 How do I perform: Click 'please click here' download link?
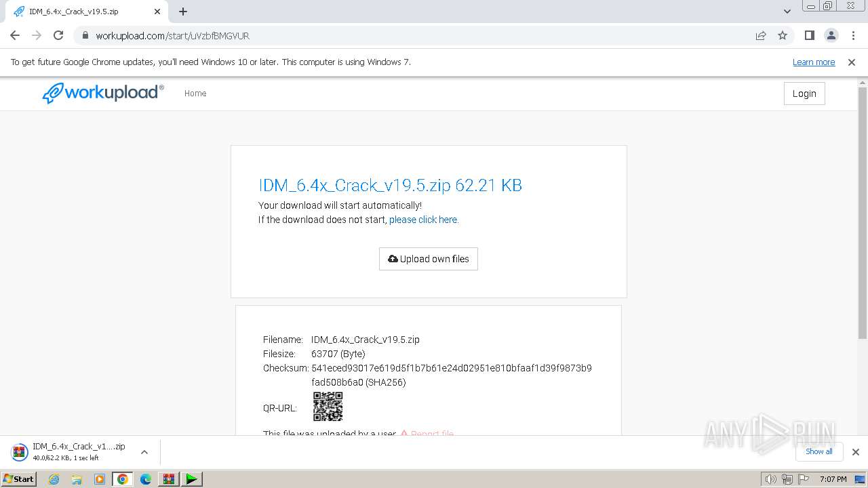click(x=424, y=220)
